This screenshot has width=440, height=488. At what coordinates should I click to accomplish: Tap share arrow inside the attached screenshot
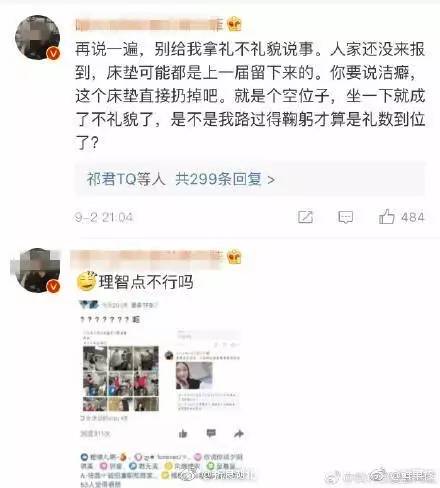coord(239,433)
